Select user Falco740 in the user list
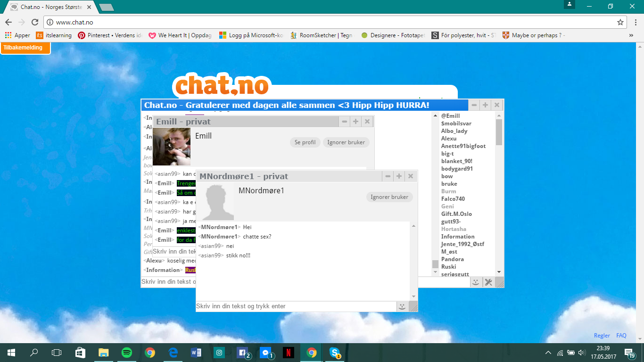This screenshot has width=644, height=362. [453, 199]
